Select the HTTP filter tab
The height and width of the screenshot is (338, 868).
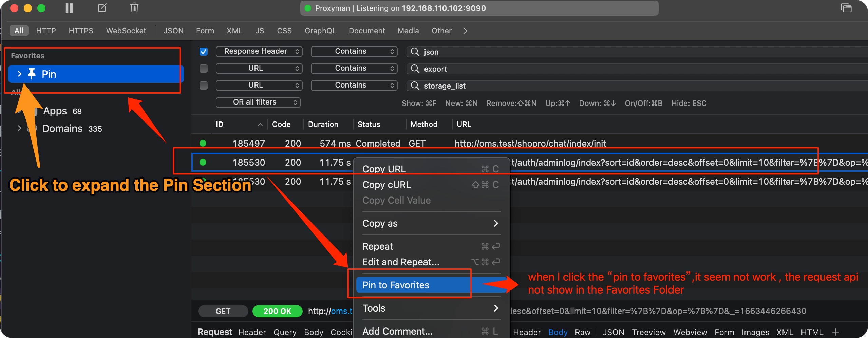point(46,31)
